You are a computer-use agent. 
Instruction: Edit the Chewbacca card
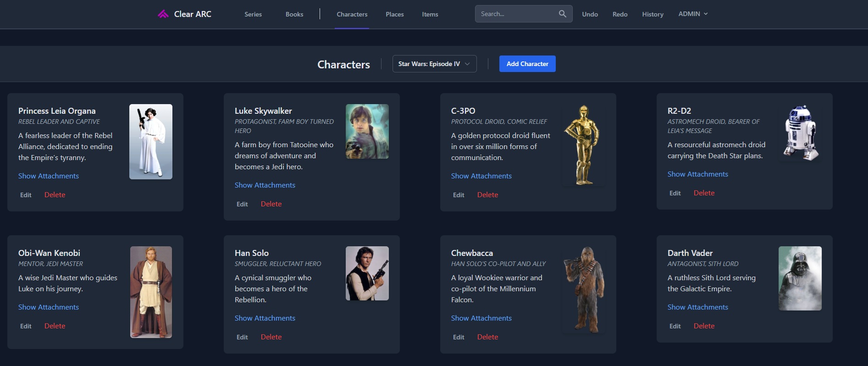pos(459,337)
